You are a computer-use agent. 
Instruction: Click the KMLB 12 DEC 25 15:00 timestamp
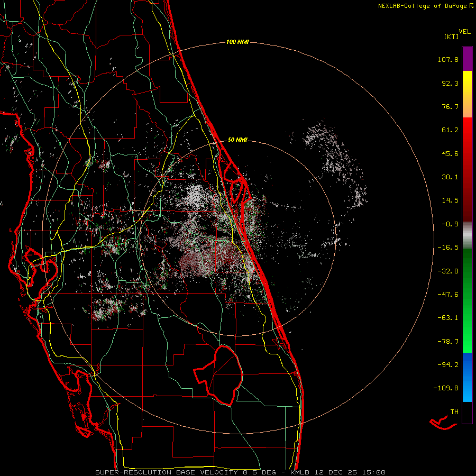click(338, 472)
